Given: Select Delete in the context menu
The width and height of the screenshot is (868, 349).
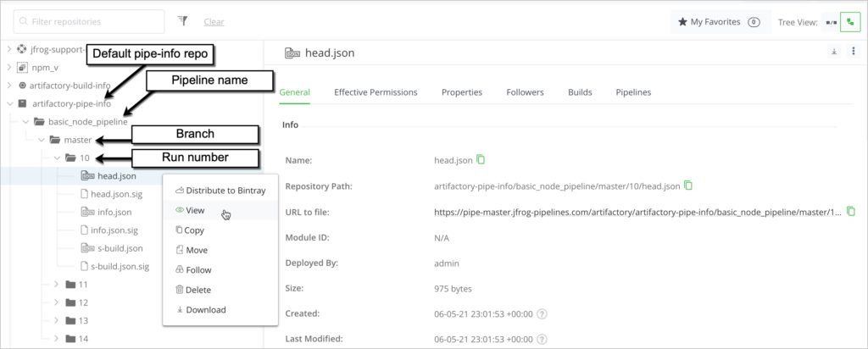Looking at the screenshot, I should point(220,290).
